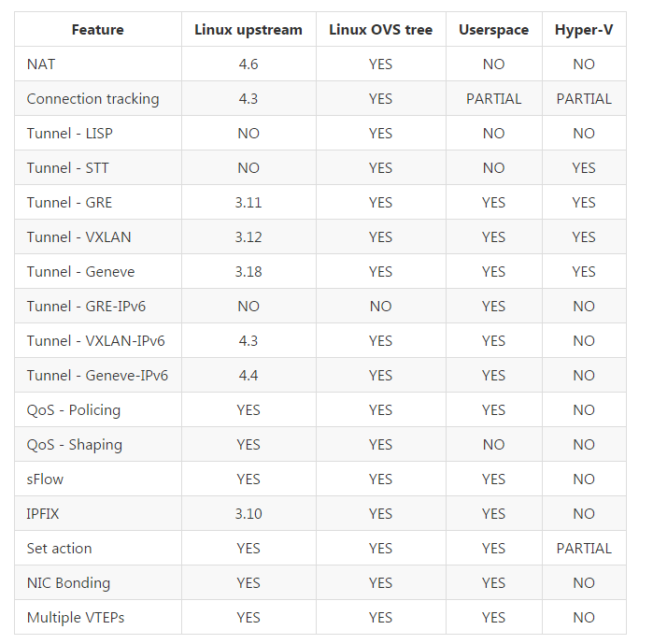Click the Hyper-V column header
Viewport: 653px width, 644px height.
click(584, 30)
